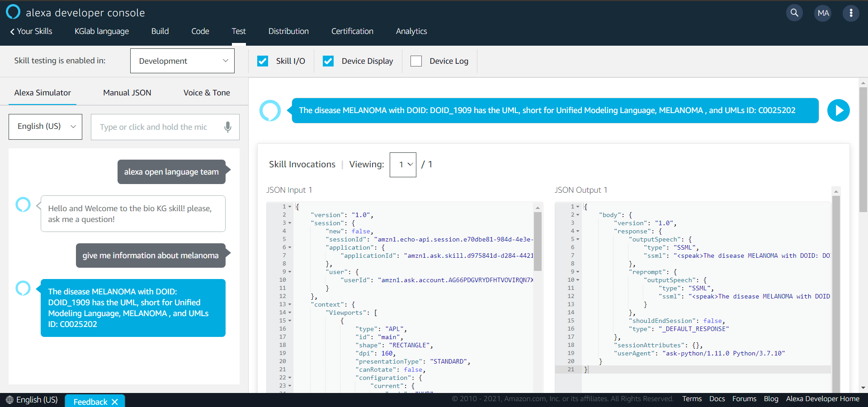Open the MA user account avatar

(x=823, y=13)
